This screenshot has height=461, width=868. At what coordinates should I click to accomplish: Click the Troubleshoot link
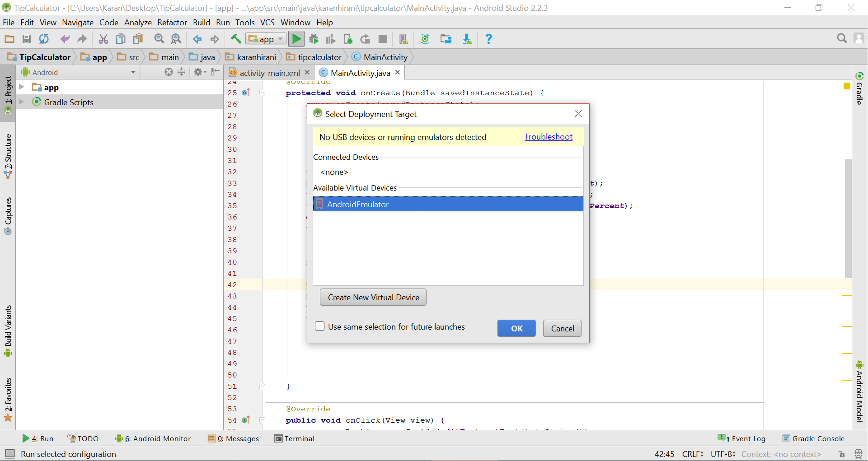pos(549,137)
